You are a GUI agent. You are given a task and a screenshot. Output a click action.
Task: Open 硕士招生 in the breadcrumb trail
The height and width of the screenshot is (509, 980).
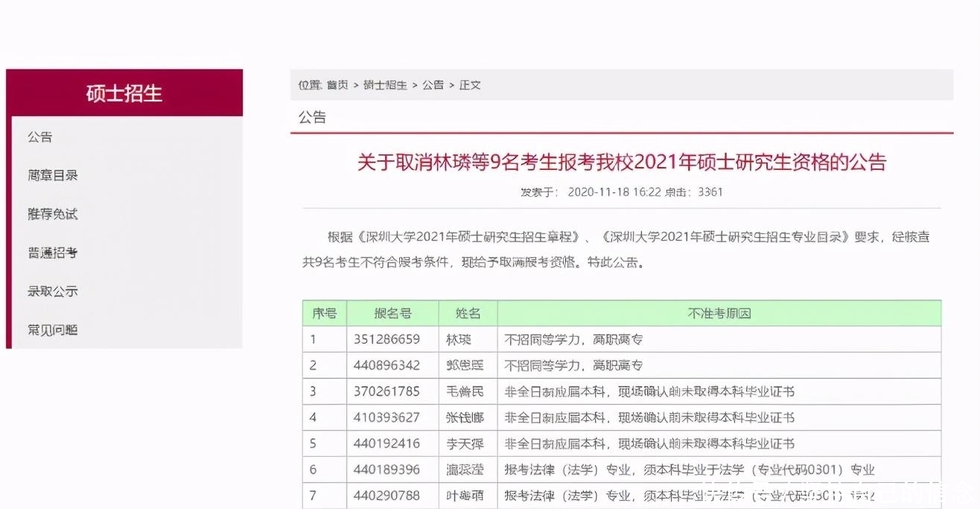(384, 85)
